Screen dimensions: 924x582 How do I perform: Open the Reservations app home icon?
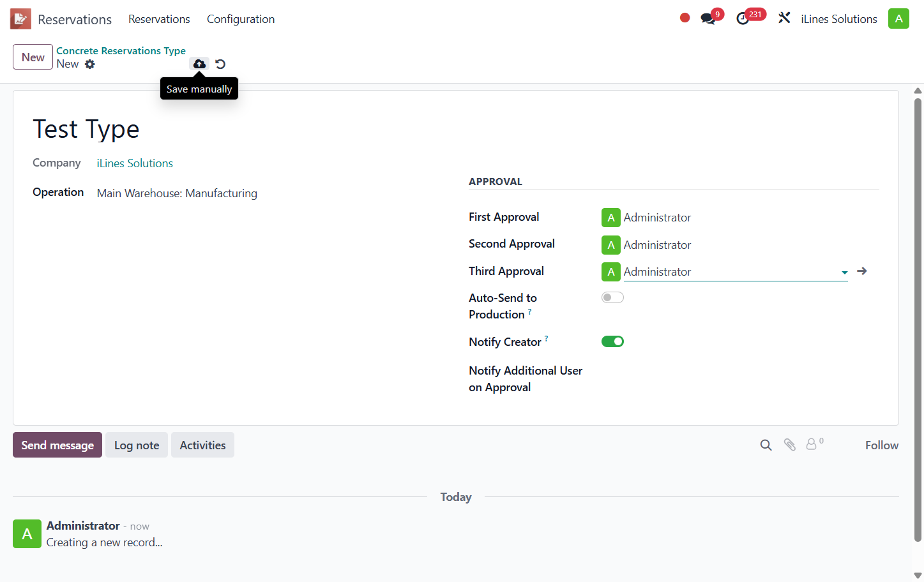20,19
